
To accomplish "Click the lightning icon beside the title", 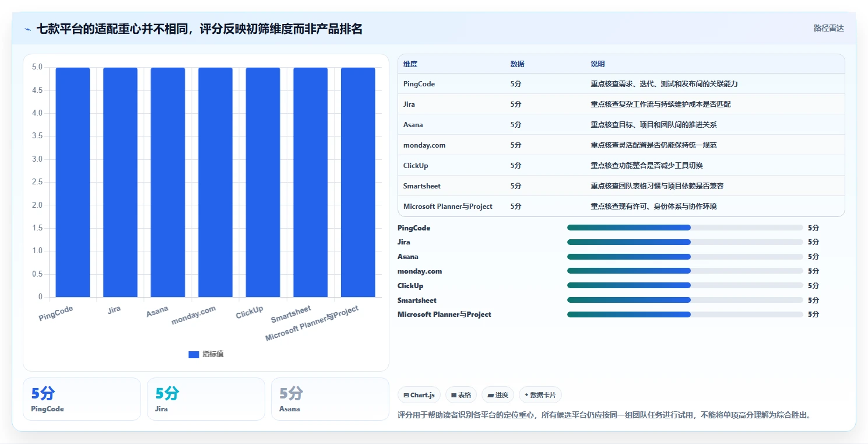I will [x=28, y=29].
